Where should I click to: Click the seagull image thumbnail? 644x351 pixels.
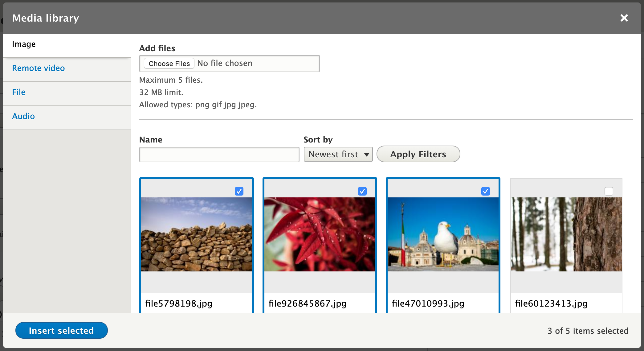443,234
